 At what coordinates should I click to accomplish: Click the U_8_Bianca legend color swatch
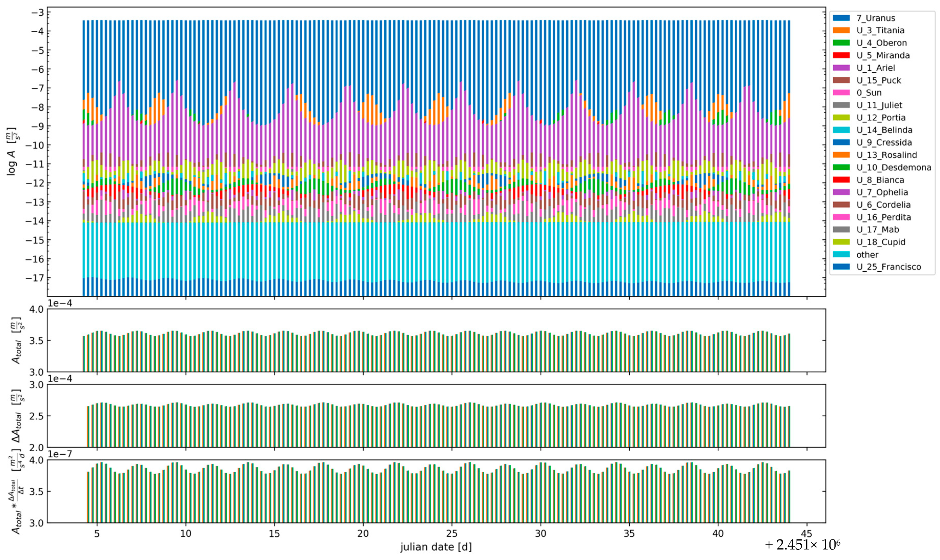[x=841, y=180]
